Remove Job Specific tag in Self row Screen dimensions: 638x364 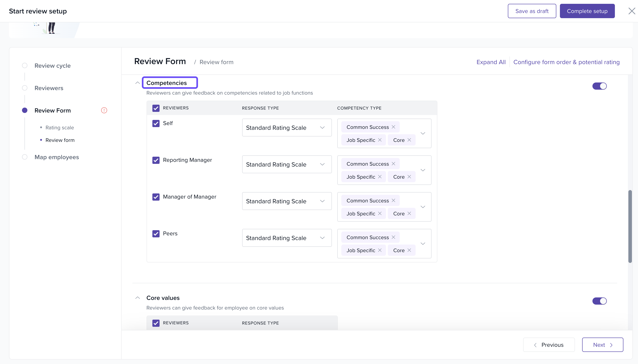[380, 140]
